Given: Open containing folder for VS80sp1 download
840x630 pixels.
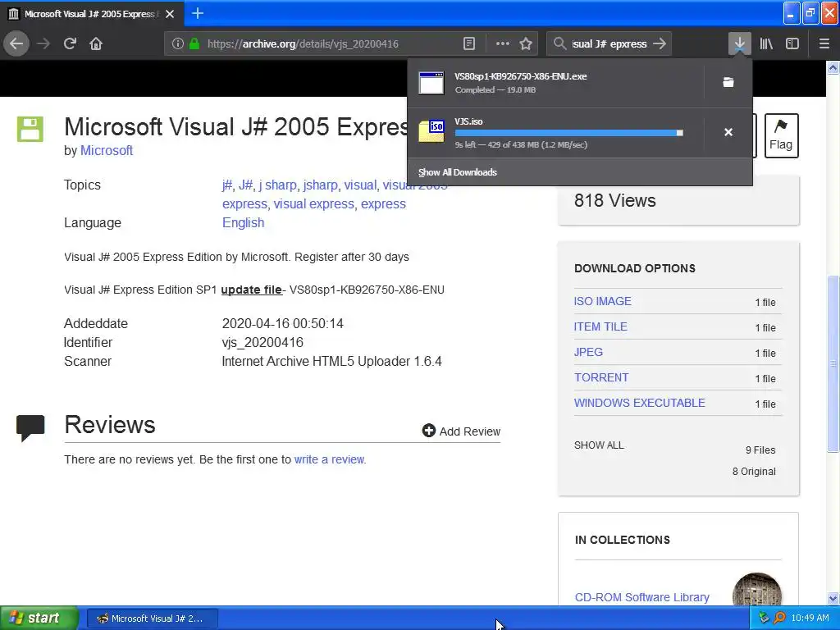Looking at the screenshot, I should [x=728, y=82].
